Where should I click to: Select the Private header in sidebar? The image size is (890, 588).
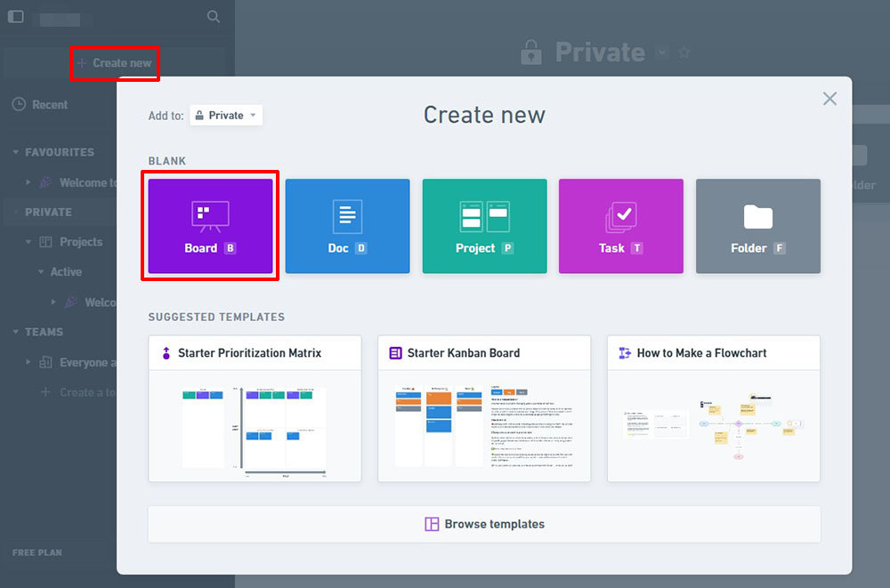[x=48, y=212]
